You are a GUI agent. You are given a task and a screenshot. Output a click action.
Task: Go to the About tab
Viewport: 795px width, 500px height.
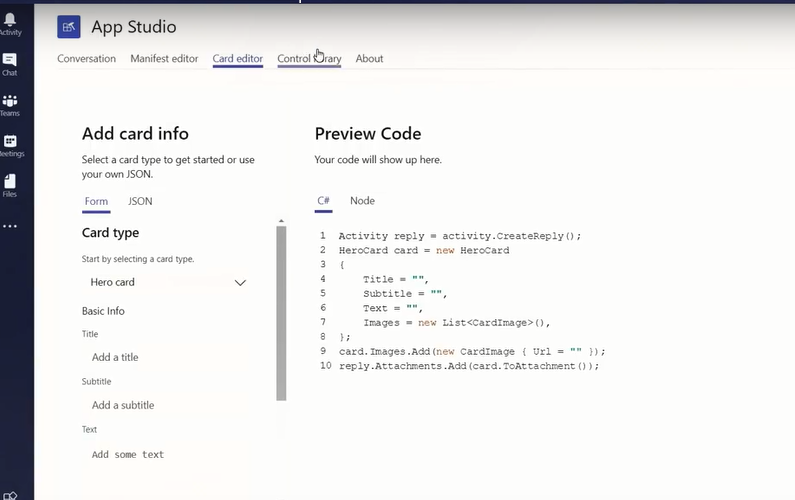[369, 59]
